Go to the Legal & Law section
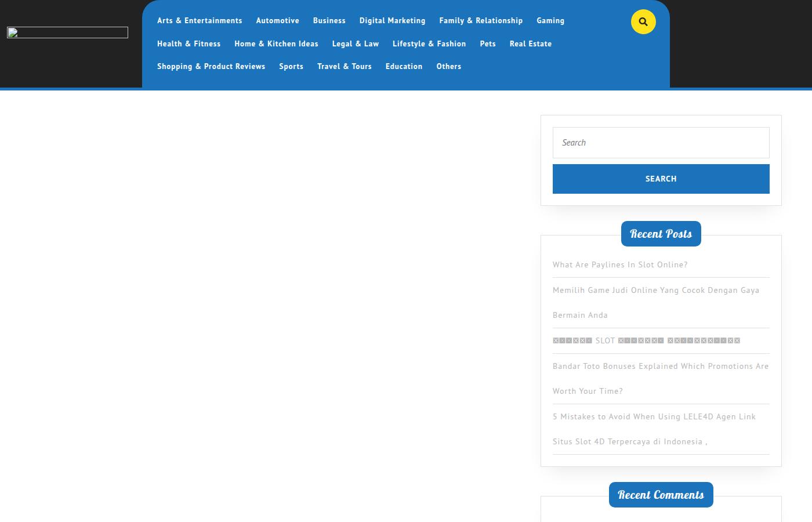The image size is (812, 522). point(356,43)
